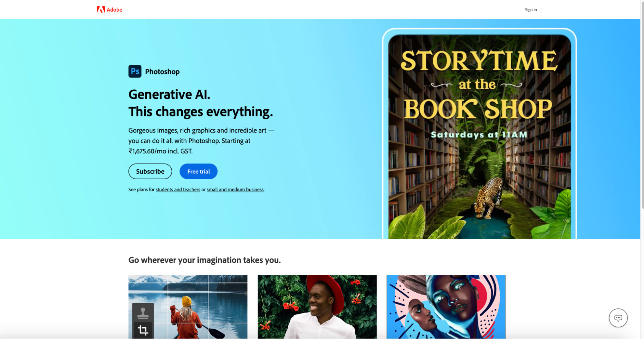
Task: Open the small and medium business link
Action: pyautogui.click(x=235, y=190)
